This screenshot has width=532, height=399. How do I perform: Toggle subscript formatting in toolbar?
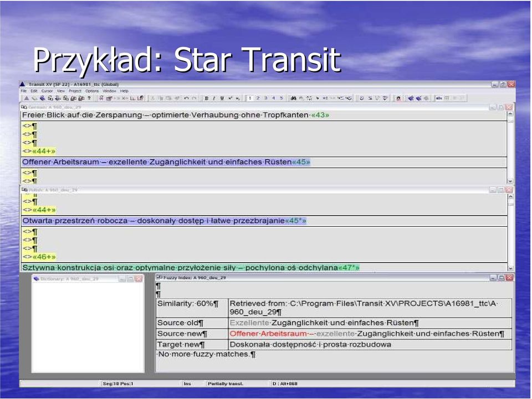(238, 98)
